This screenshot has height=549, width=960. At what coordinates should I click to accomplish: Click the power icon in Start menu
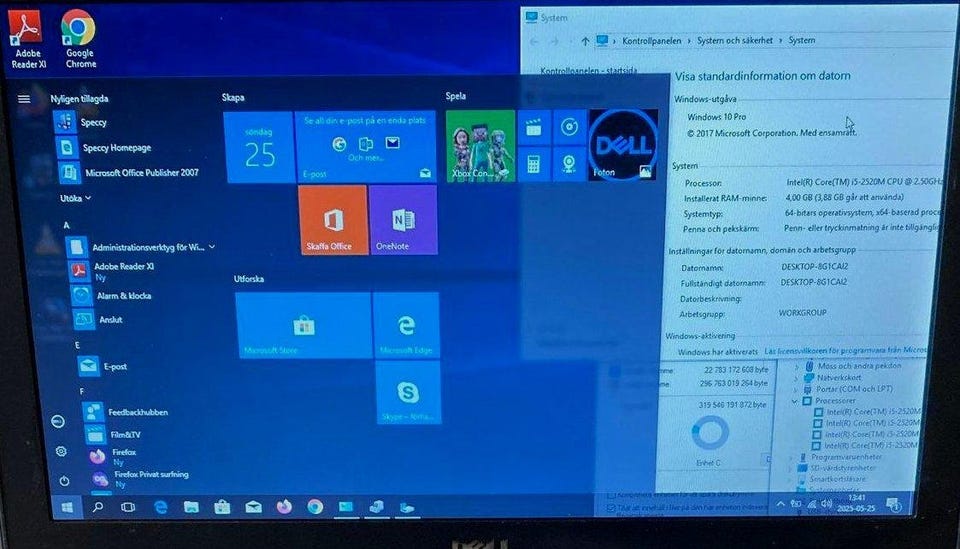tap(64, 480)
